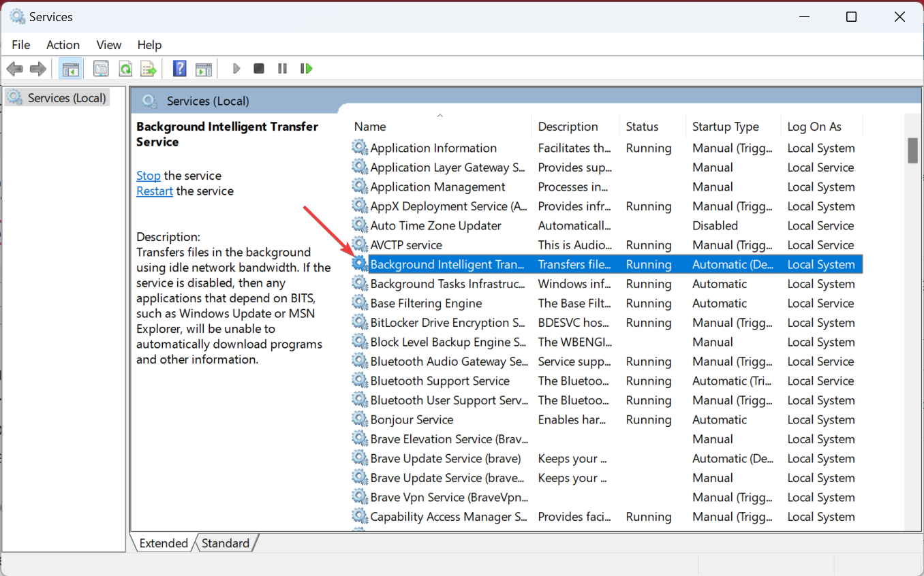Click the vertical scrollbar thumb in services list
Viewport: 924px width, 576px height.
pyautogui.click(x=913, y=150)
